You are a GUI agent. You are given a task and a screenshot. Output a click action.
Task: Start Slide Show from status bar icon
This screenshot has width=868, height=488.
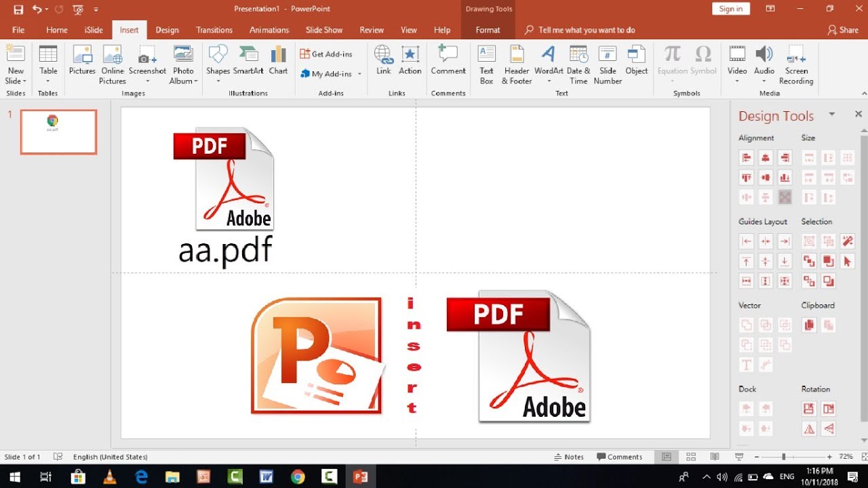739,457
